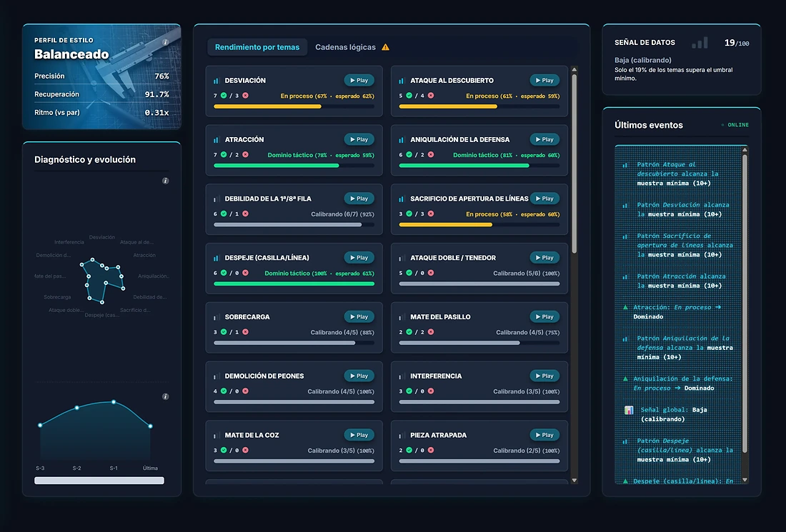Click white bar below evolution chart
The width and height of the screenshot is (786, 532).
[99, 481]
